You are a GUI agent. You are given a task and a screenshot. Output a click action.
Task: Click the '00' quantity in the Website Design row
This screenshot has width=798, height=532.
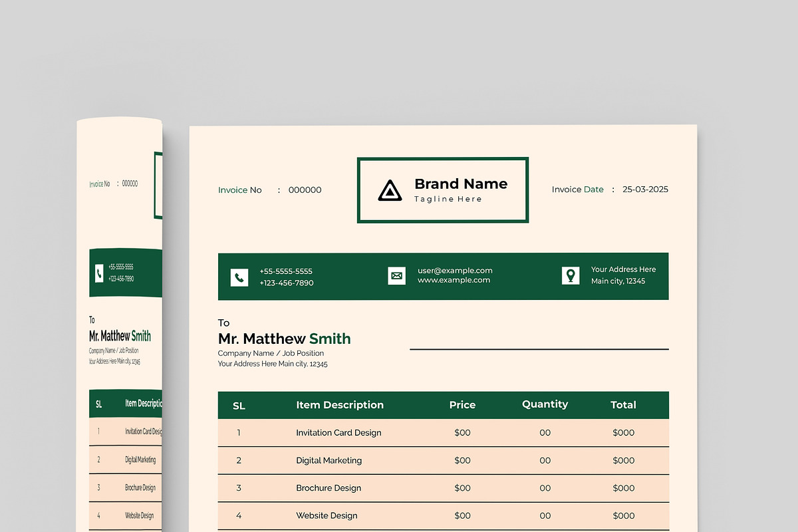point(545,516)
